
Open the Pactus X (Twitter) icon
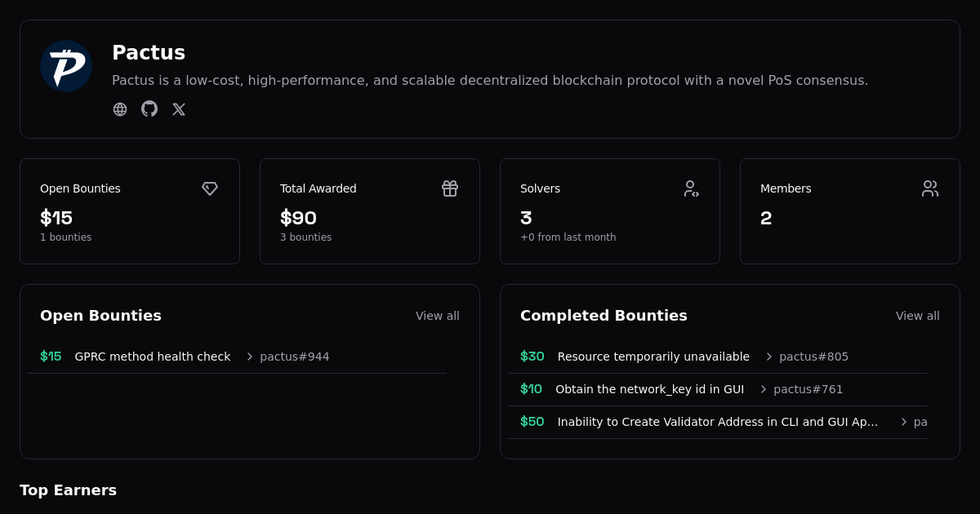click(179, 109)
